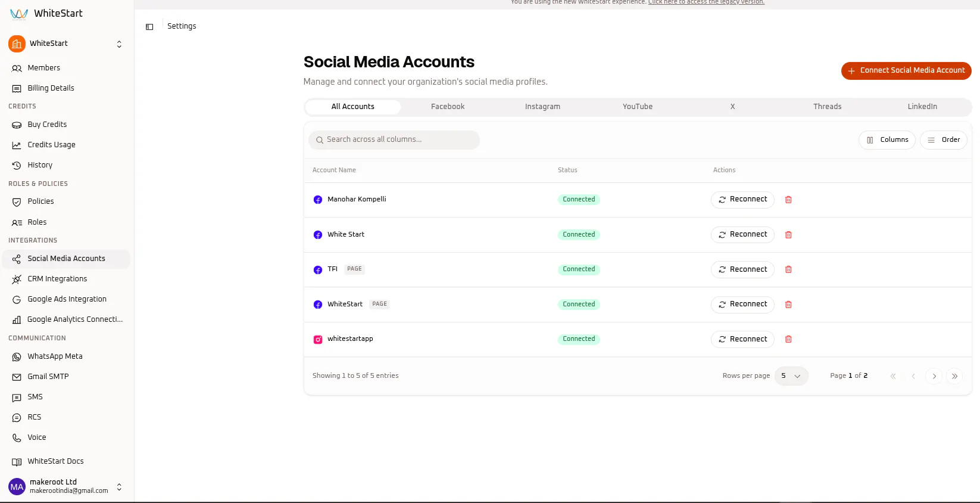The width and height of the screenshot is (980, 503).
Task: Open WhiteStart Docs
Action: pyautogui.click(x=67, y=461)
